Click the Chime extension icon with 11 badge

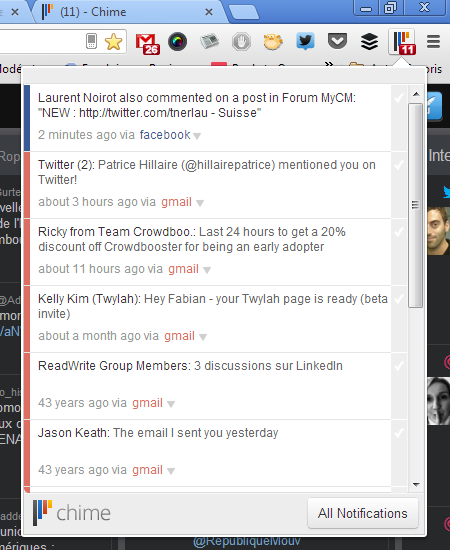pyautogui.click(x=403, y=42)
